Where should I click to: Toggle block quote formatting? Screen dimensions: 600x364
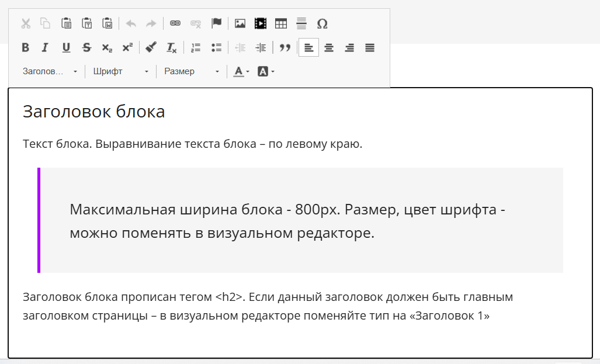point(285,47)
